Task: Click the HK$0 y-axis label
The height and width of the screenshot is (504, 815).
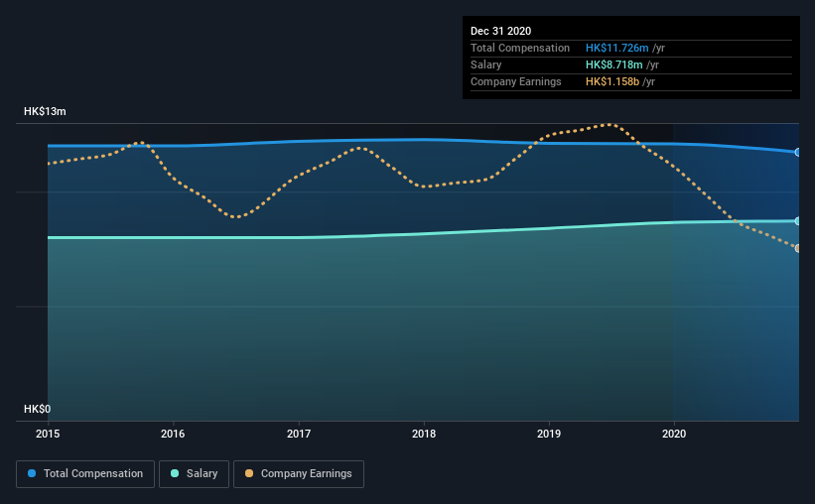Action: coord(37,409)
